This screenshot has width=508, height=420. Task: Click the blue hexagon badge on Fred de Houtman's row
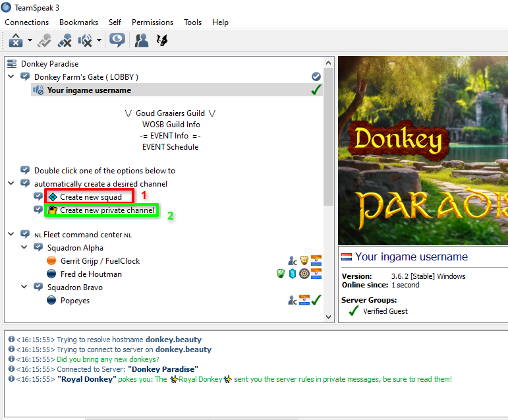tap(293, 274)
